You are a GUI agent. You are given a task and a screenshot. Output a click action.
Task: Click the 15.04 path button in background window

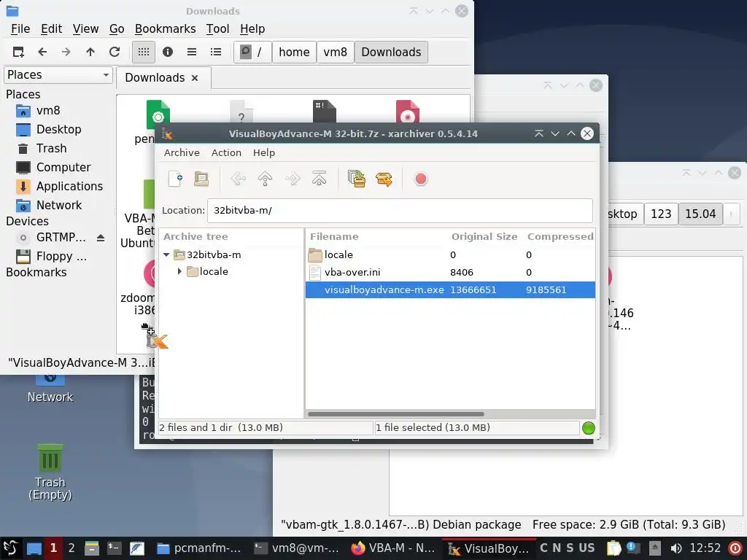tap(700, 214)
